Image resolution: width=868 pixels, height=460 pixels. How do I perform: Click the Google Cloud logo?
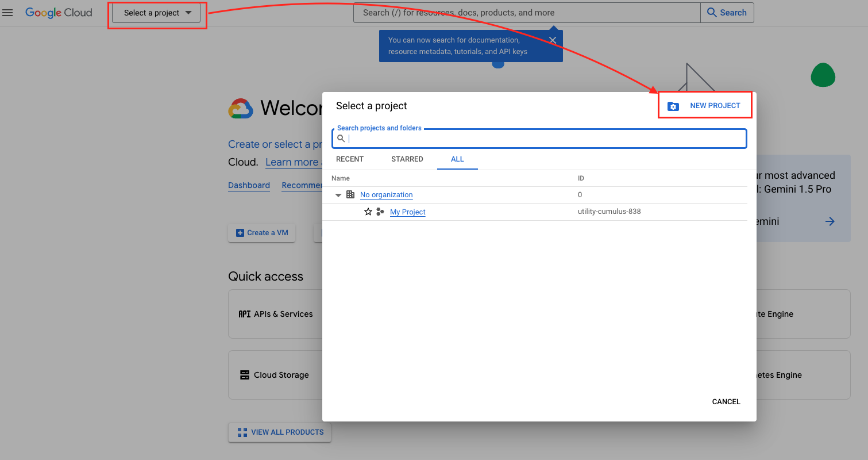tap(59, 13)
